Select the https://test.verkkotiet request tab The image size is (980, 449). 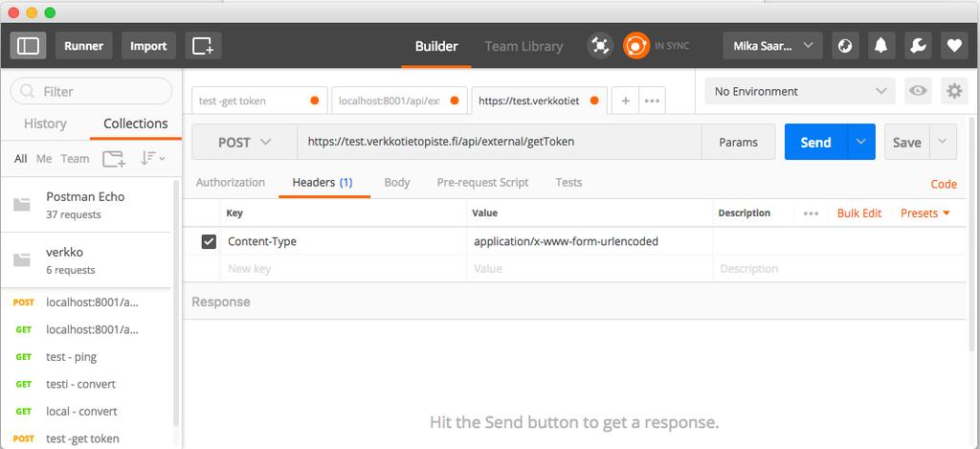coord(539,101)
